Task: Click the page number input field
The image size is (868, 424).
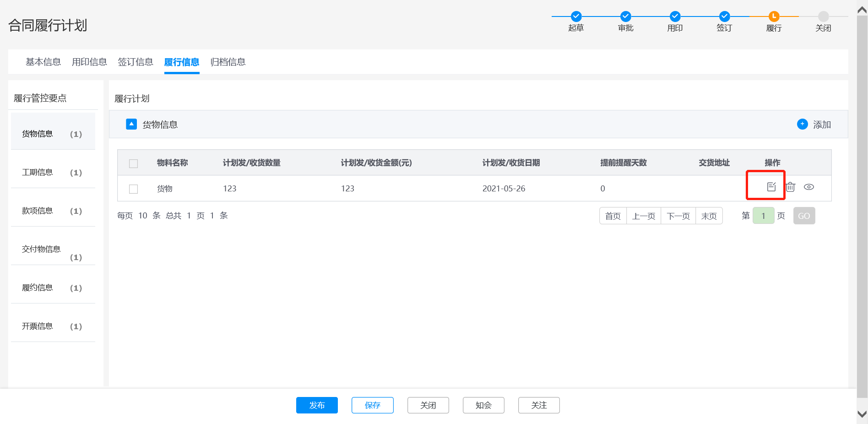Action: tap(763, 216)
